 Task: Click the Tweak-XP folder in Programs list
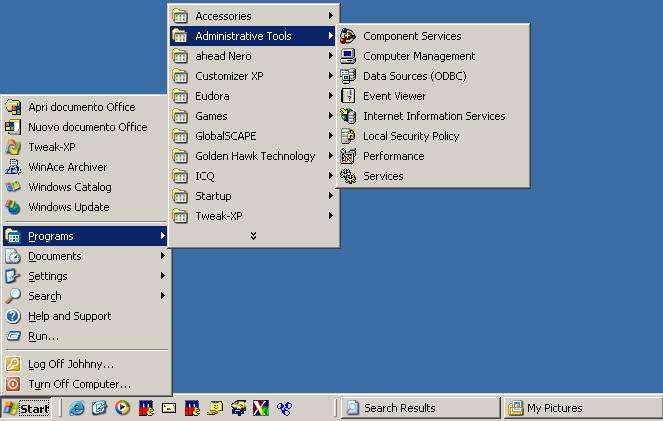(253, 216)
